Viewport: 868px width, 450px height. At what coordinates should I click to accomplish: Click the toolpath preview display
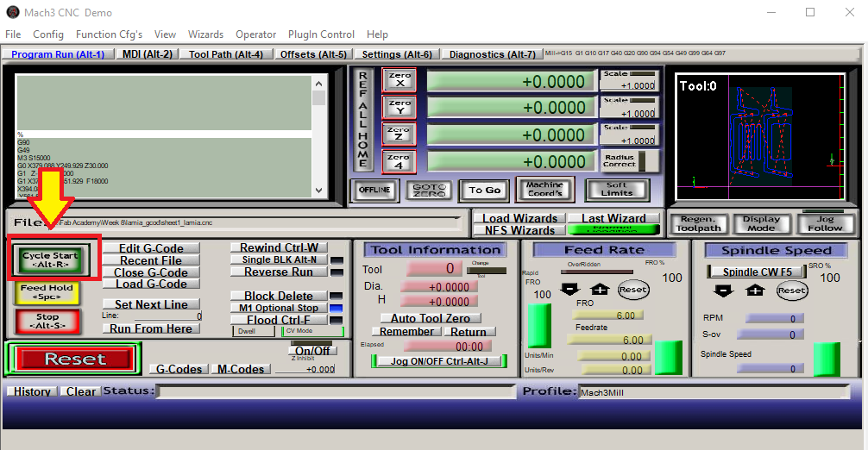coord(760,136)
